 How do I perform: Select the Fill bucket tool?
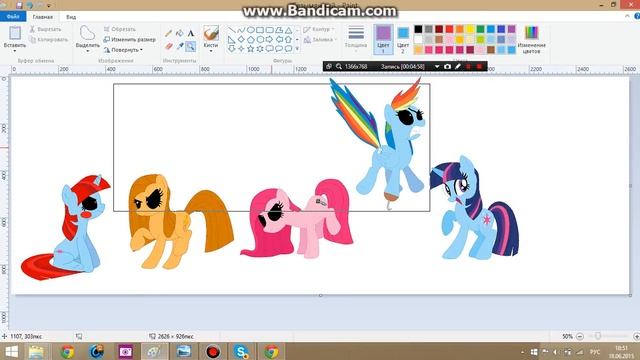[x=179, y=33]
